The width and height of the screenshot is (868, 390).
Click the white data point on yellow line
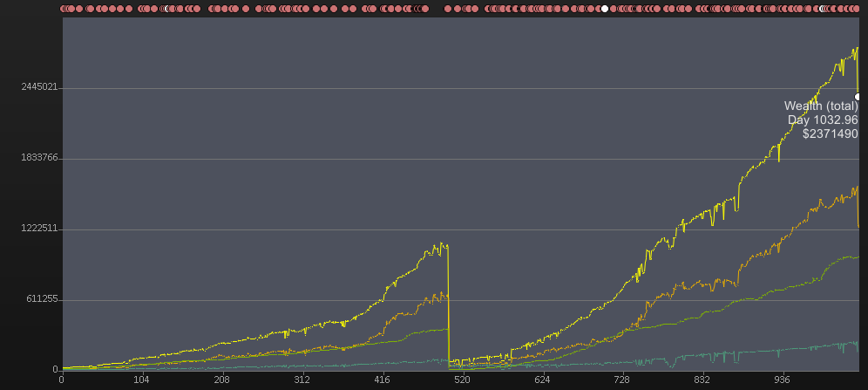pyautogui.click(x=858, y=97)
